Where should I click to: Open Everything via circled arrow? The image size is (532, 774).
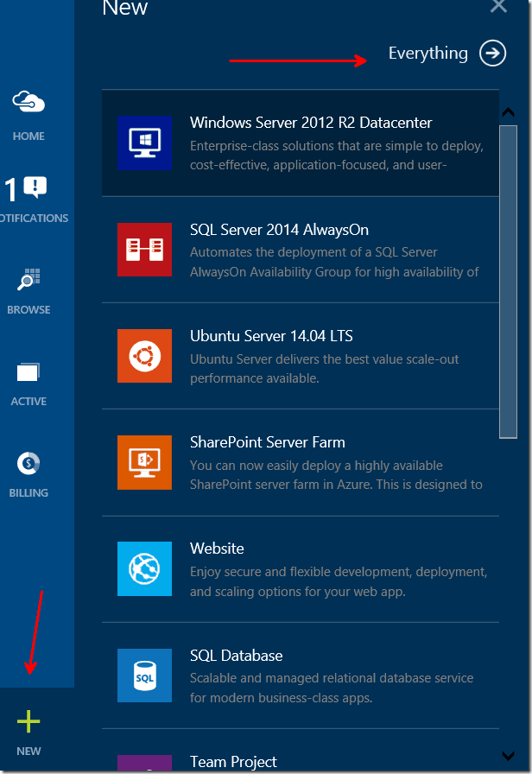[492, 53]
